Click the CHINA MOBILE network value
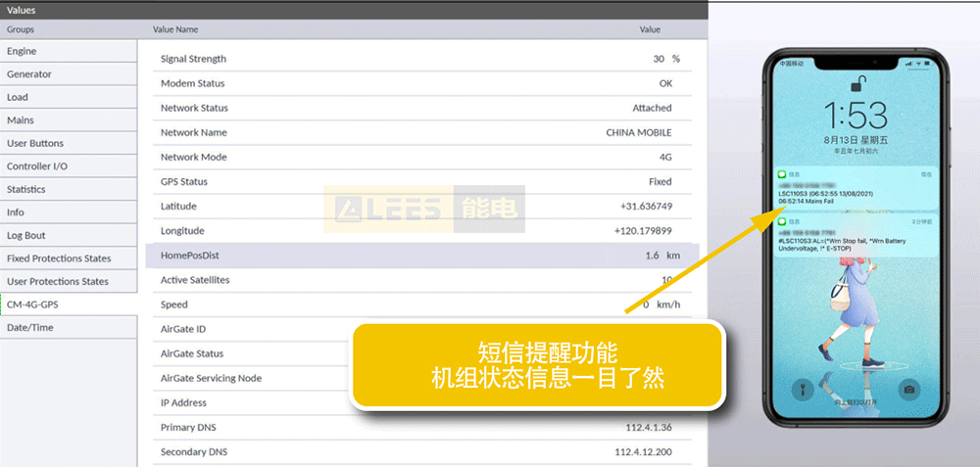This screenshot has height=467, width=980. point(639,132)
